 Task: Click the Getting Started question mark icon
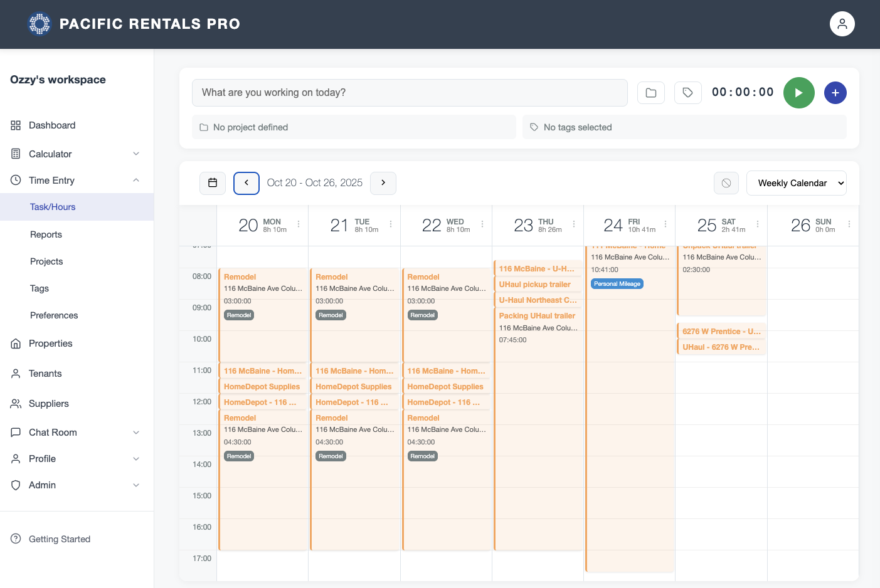pyautogui.click(x=14, y=539)
